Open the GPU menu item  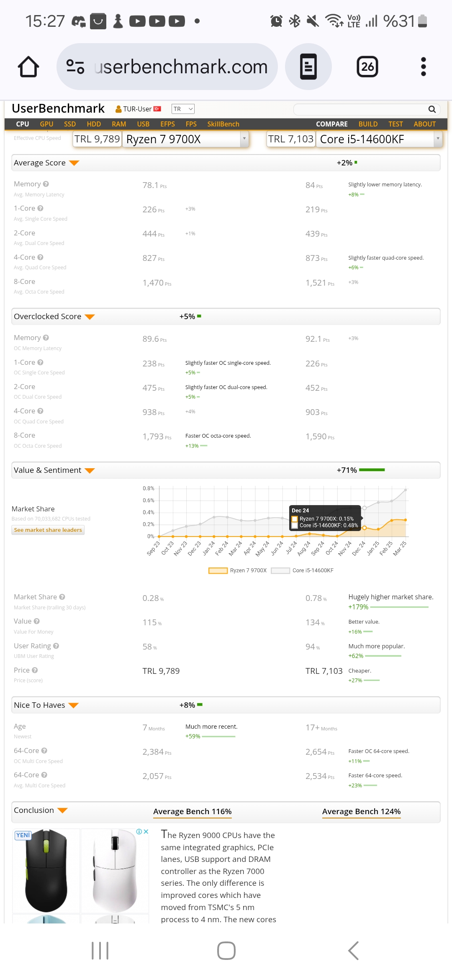pyautogui.click(x=46, y=124)
